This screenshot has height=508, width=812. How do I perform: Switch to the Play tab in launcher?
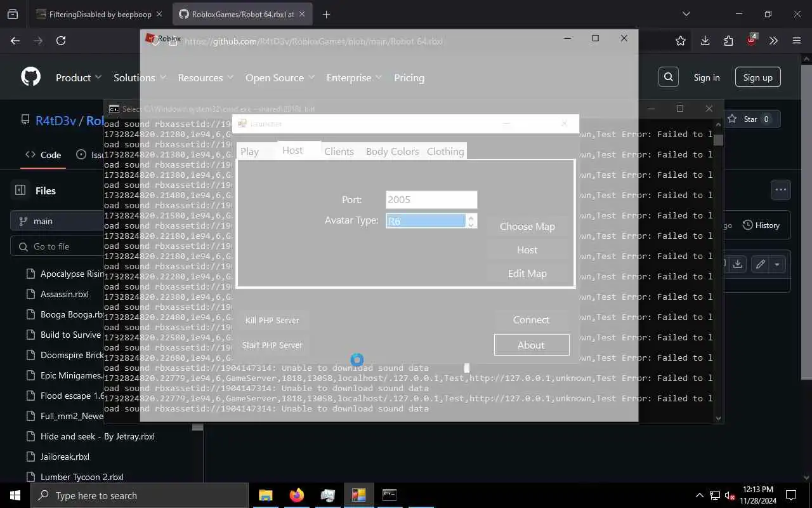(250, 151)
